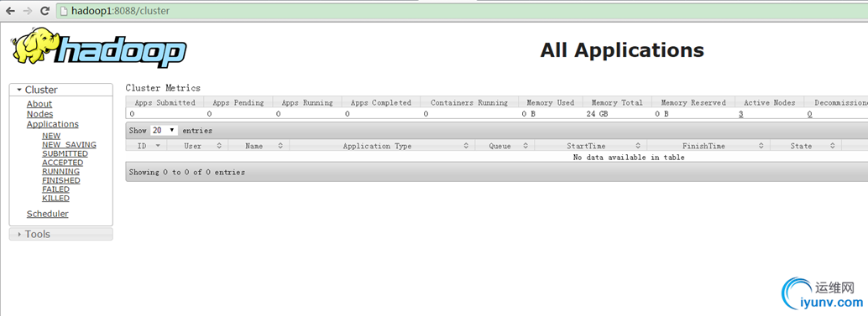Filter applications by SUBMITTED state

click(65, 153)
